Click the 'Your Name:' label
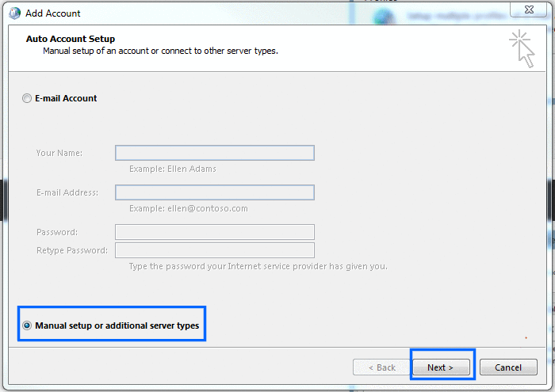This screenshot has width=555, height=392. 59,153
